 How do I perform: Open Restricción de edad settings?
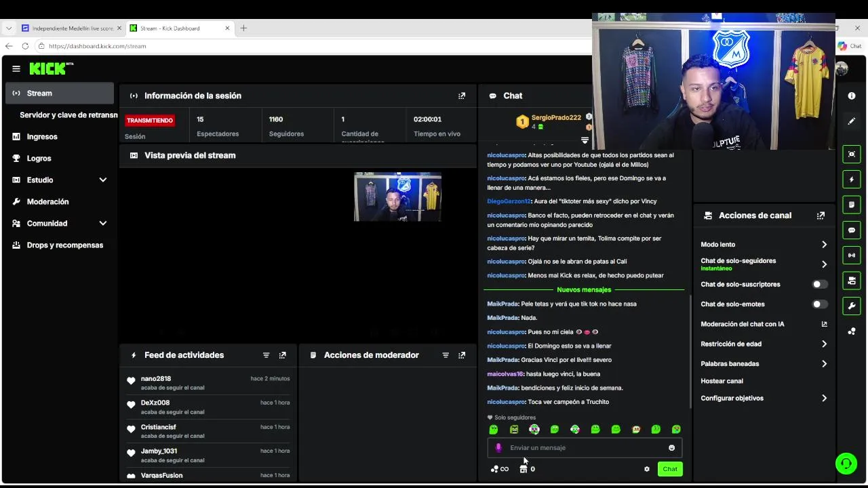click(764, 344)
